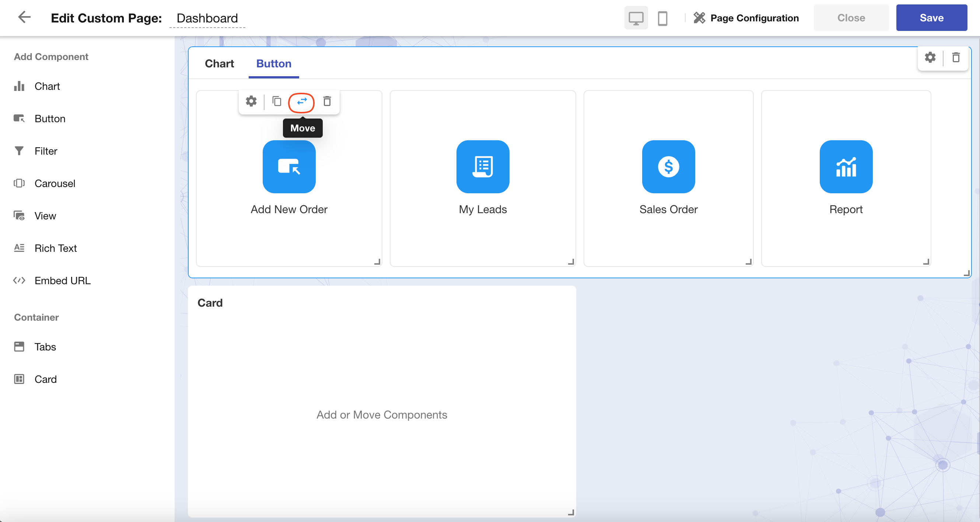Click the My Leads blue icon

[x=483, y=166]
